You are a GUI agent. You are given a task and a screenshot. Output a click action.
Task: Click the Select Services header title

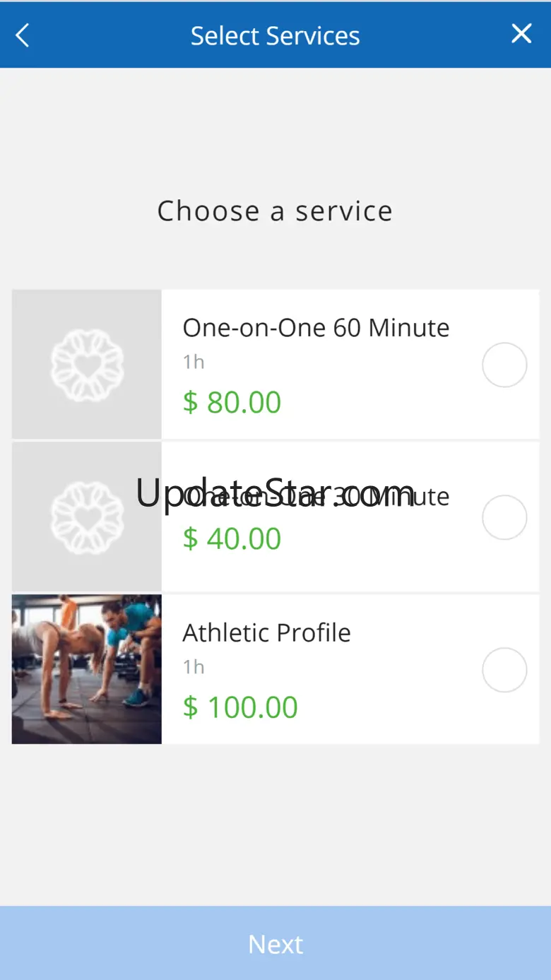pyautogui.click(x=275, y=35)
